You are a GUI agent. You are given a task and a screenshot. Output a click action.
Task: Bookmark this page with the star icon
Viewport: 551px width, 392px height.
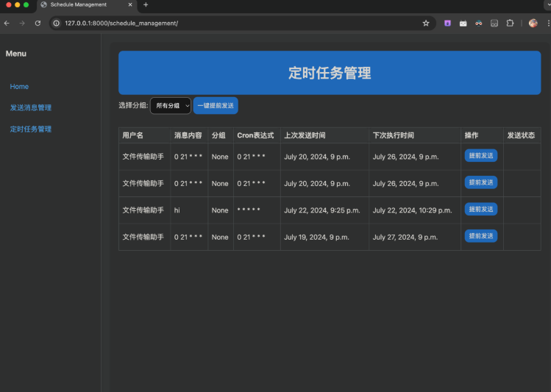pos(425,24)
